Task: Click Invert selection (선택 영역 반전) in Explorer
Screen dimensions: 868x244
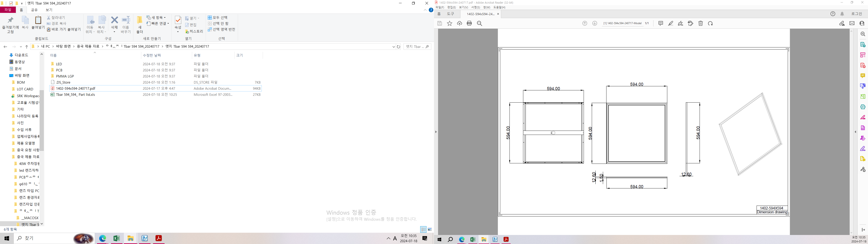Action: [221, 29]
